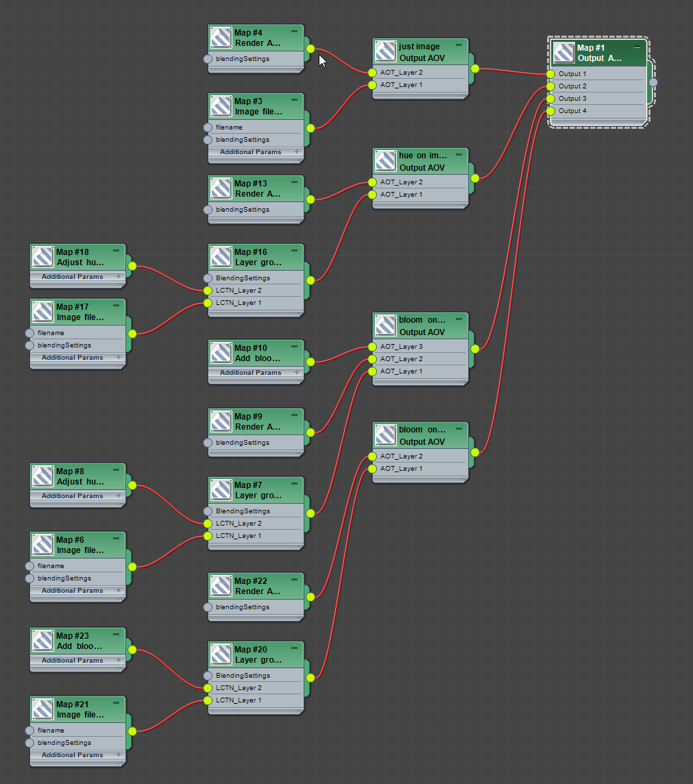Collapse the Map #1 Output node

coord(637,47)
